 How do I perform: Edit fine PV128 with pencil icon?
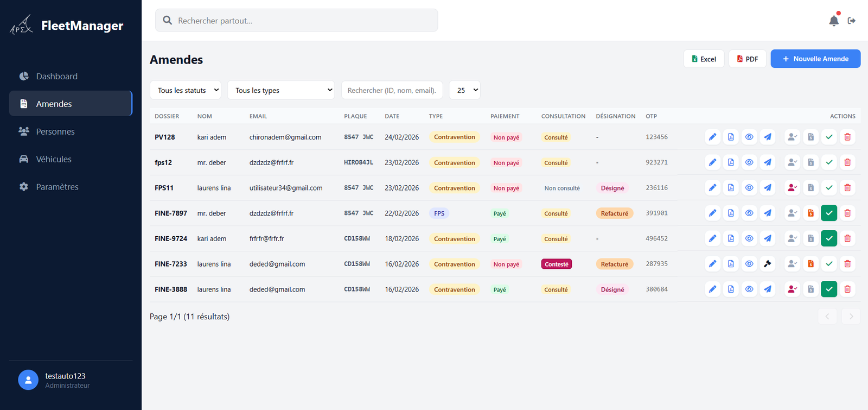(712, 137)
